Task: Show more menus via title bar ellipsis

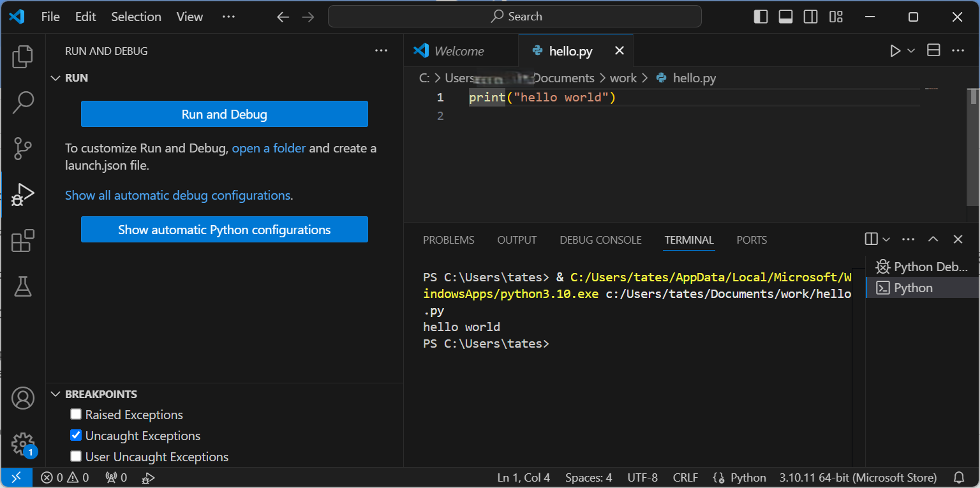Action: coord(228,17)
